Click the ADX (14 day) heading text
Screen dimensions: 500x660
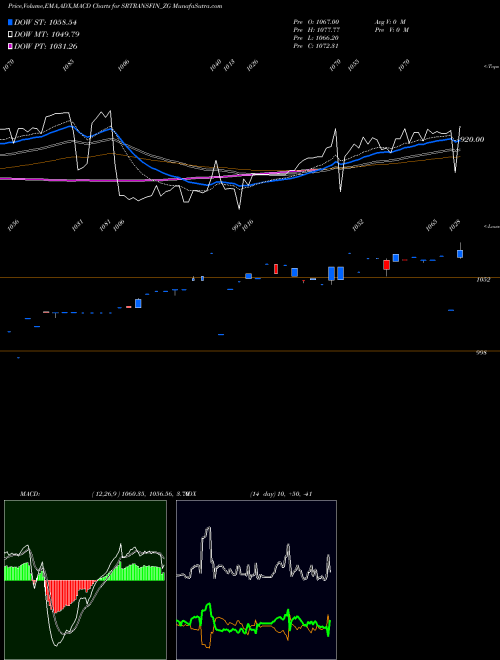[251, 494]
